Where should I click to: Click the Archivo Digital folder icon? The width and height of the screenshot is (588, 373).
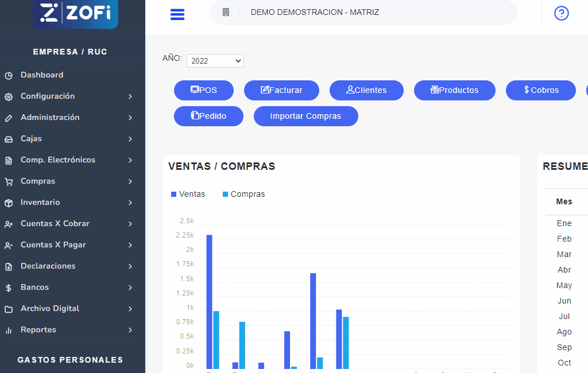pyautogui.click(x=9, y=309)
